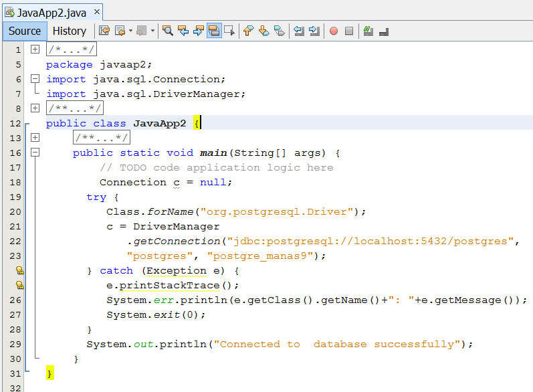Find previous occurrence with left arrow icon
The width and height of the screenshot is (533, 392).
(x=183, y=31)
